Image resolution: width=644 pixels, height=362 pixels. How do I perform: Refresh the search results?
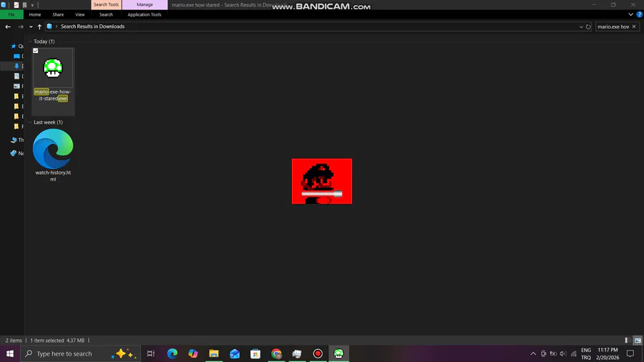coord(588,26)
